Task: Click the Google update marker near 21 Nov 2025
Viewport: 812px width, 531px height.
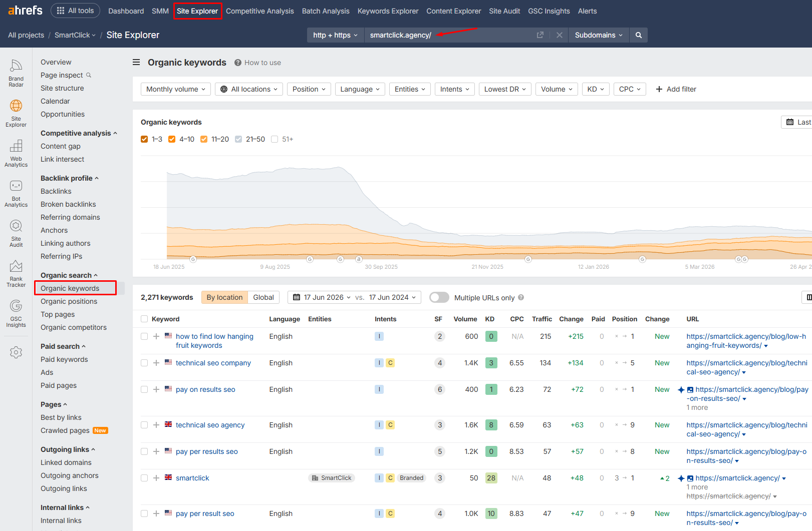Action: 528,259
